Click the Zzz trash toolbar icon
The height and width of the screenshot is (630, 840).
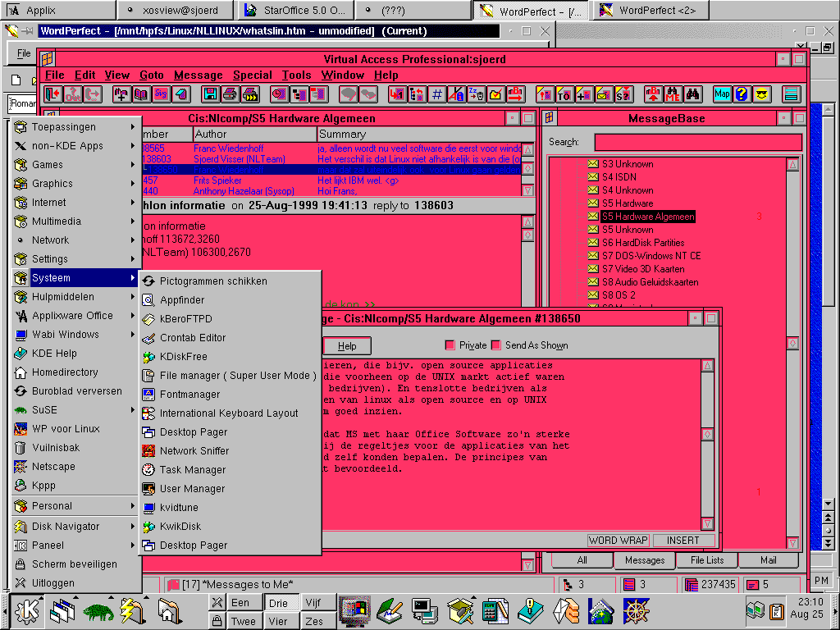(x=476, y=94)
